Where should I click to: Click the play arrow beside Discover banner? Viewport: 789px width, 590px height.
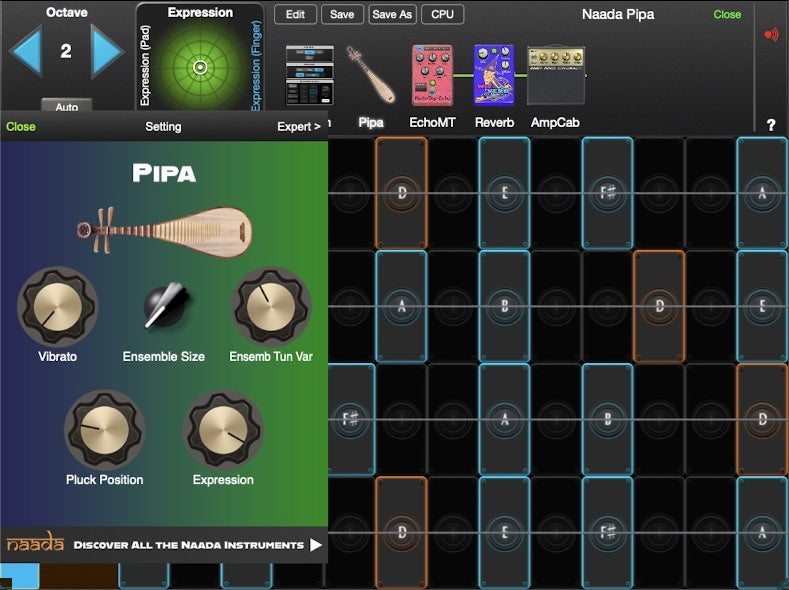point(316,545)
